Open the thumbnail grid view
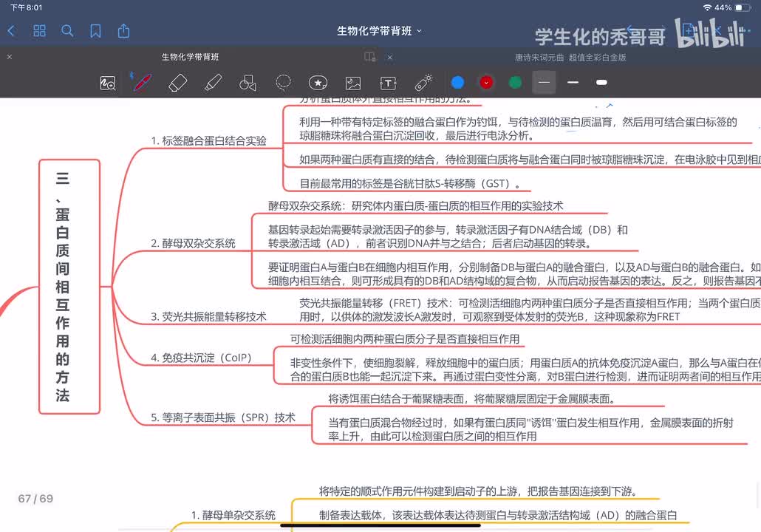 (x=39, y=31)
